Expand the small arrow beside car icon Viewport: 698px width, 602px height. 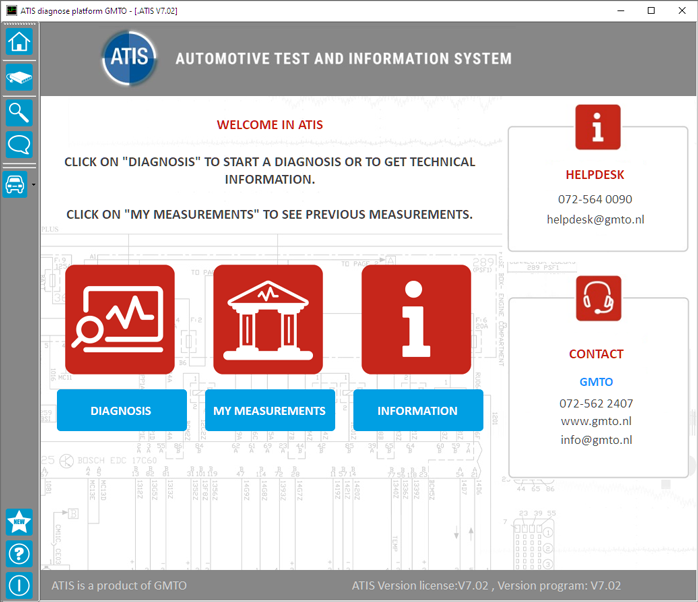[33, 185]
